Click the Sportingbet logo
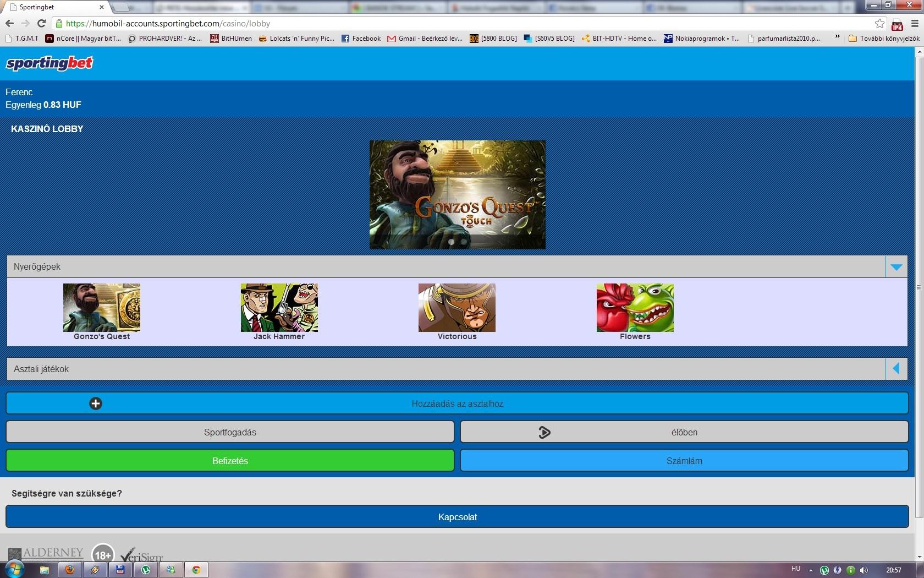Screen dimensions: 924x578 [x=50, y=63]
